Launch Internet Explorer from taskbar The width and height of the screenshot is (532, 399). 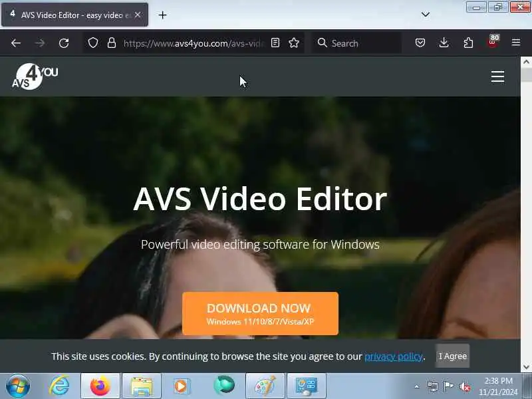pos(59,386)
